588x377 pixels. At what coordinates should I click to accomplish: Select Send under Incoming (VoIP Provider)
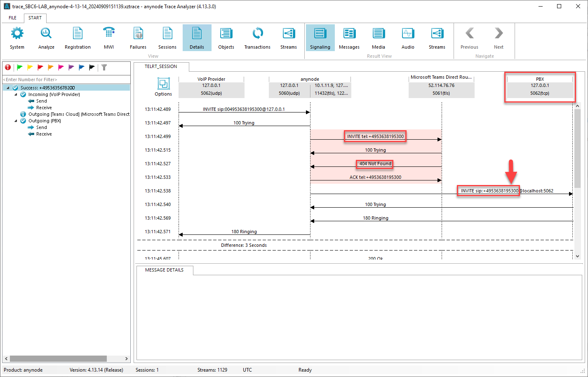click(x=42, y=101)
